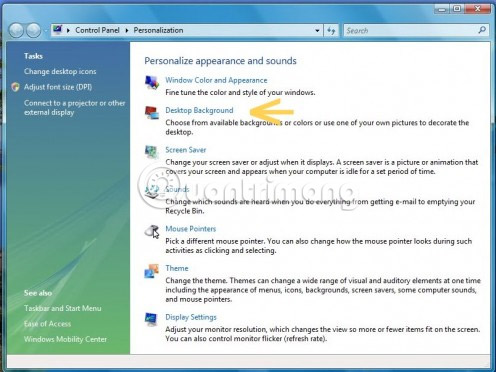Screen dimensions: 496x372
Task: Click the Desktop Background icon
Action: pyautogui.click(x=152, y=112)
